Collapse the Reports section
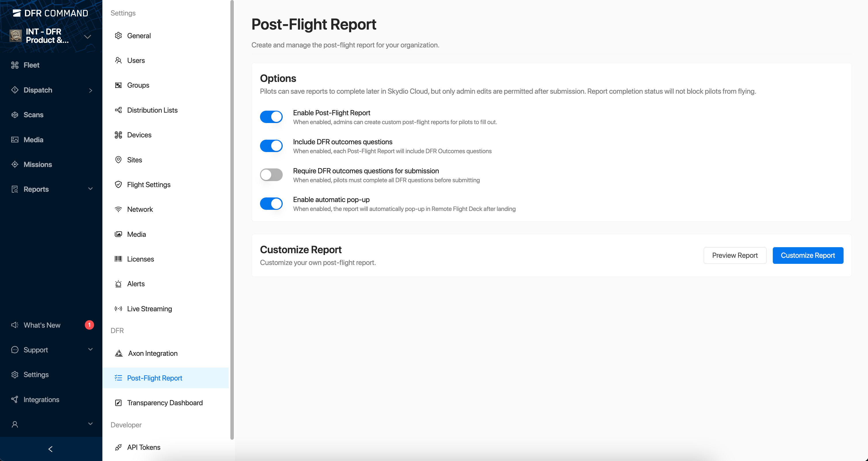The width and height of the screenshot is (868, 461). (x=90, y=189)
